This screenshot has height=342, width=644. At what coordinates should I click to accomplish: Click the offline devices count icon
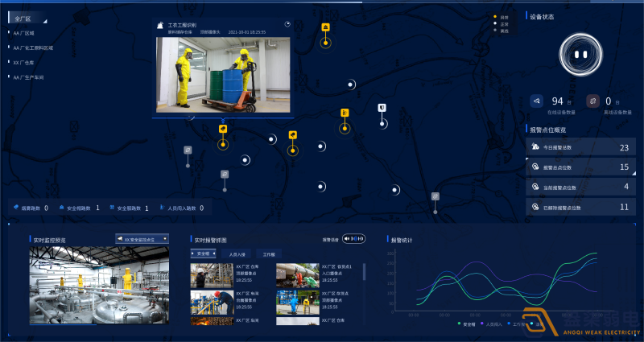tap(593, 101)
